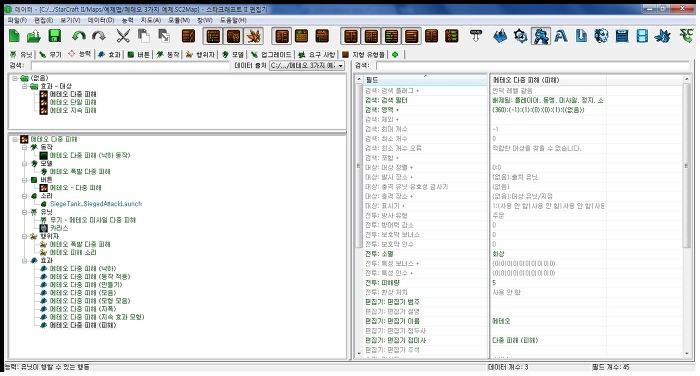Select 메테오 단일 피해 in object list

73,102
